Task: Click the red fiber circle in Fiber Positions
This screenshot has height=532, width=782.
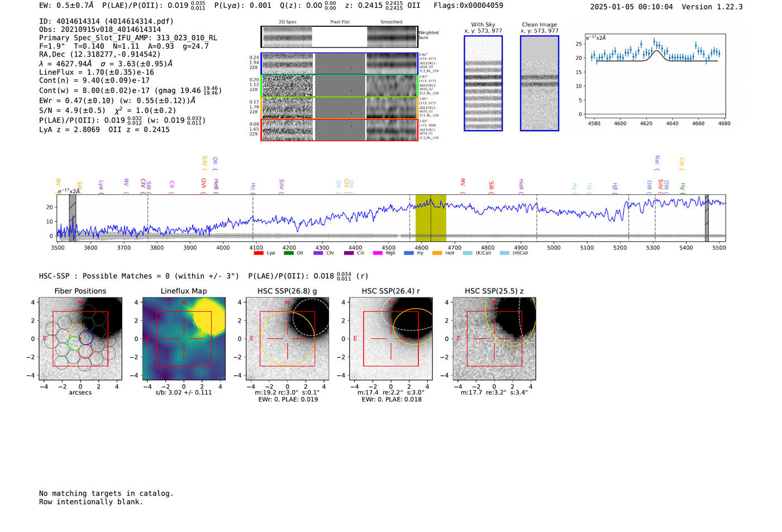Action: (85, 351)
